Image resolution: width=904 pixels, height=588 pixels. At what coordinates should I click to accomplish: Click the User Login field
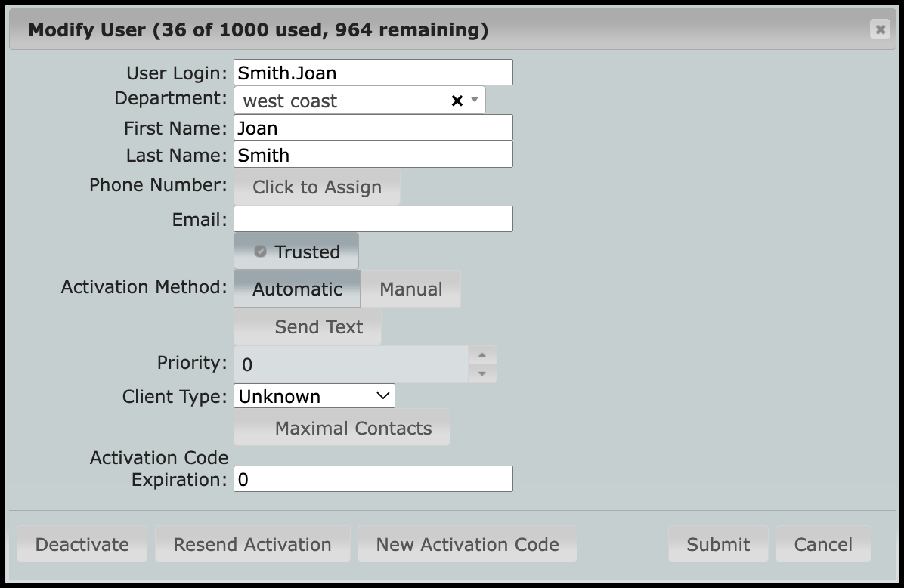(x=373, y=73)
